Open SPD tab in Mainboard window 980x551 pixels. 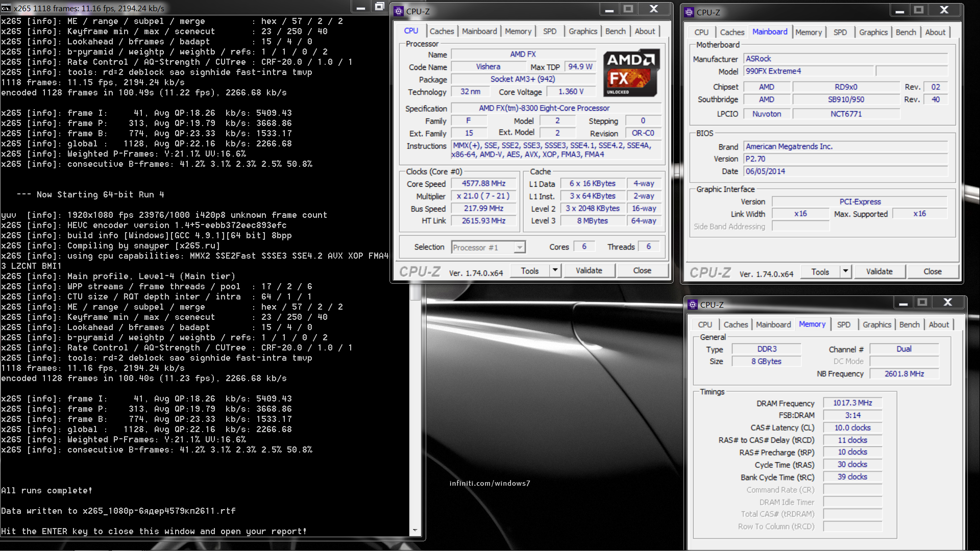(840, 32)
